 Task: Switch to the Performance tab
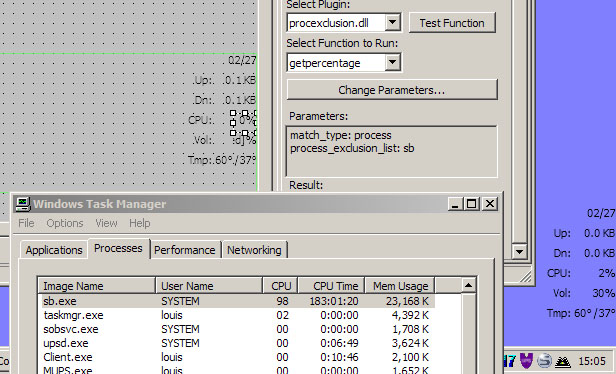(185, 250)
